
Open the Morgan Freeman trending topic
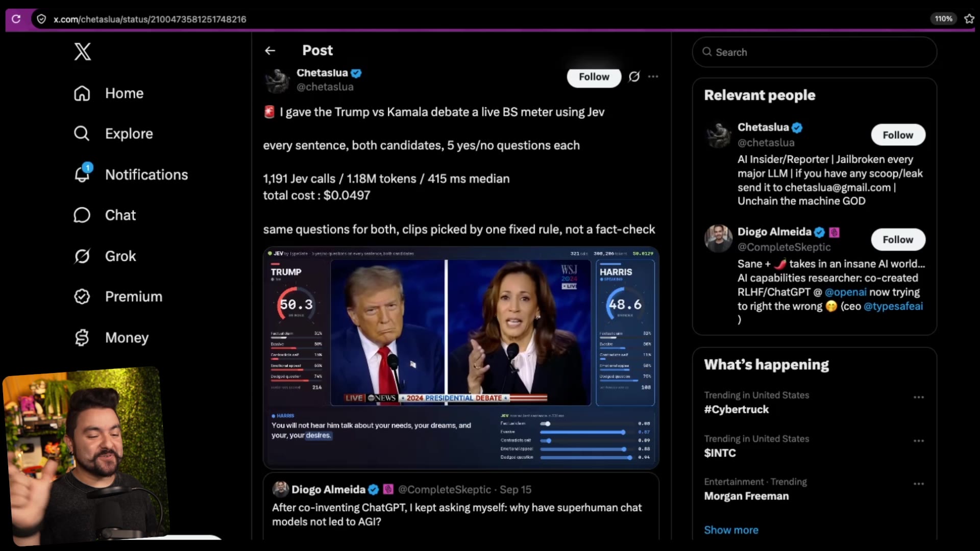click(746, 496)
